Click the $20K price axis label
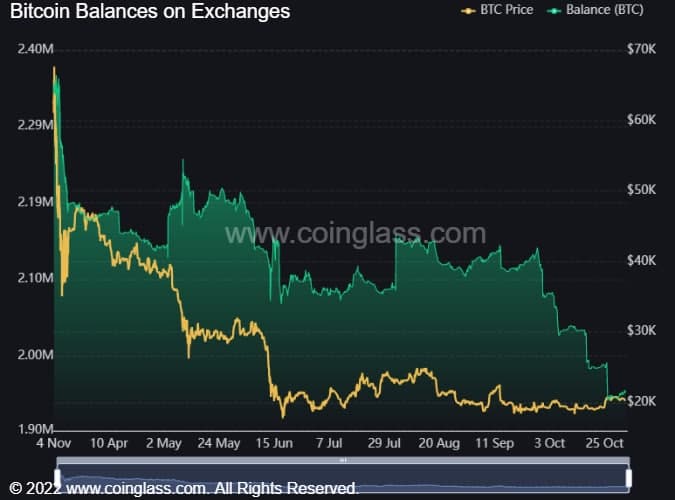675x500 pixels. tap(641, 401)
